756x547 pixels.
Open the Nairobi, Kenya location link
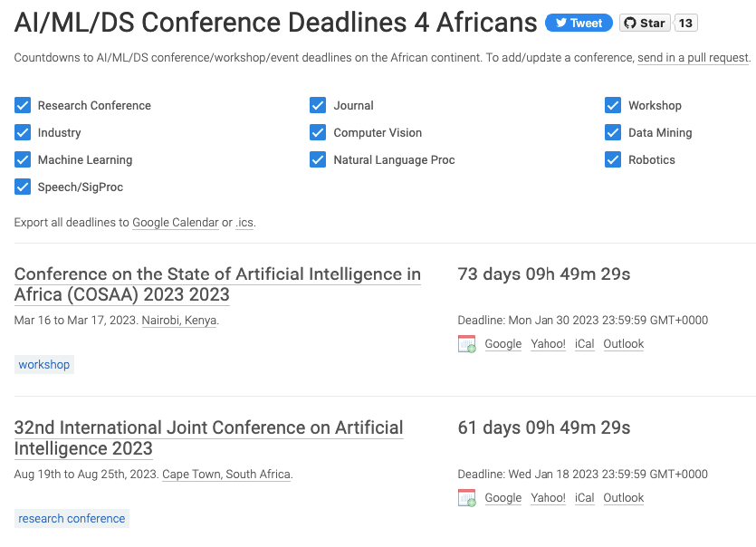tap(179, 321)
